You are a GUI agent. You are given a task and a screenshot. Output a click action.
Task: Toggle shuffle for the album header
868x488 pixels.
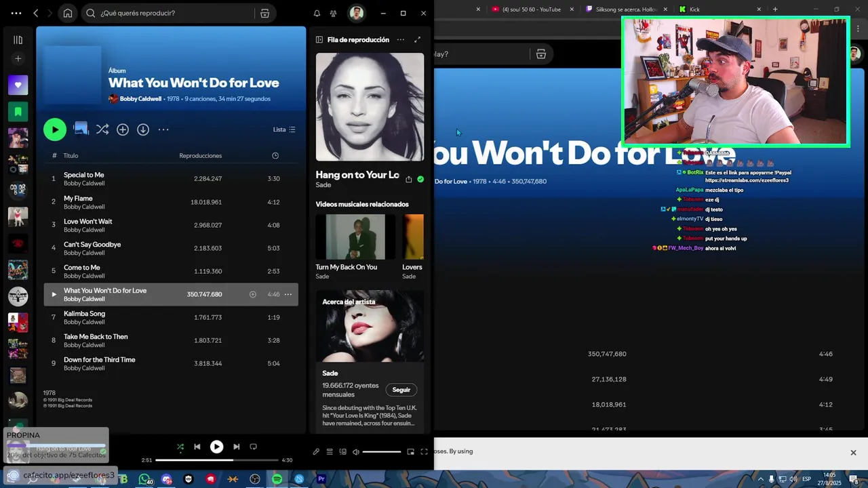click(102, 129)
